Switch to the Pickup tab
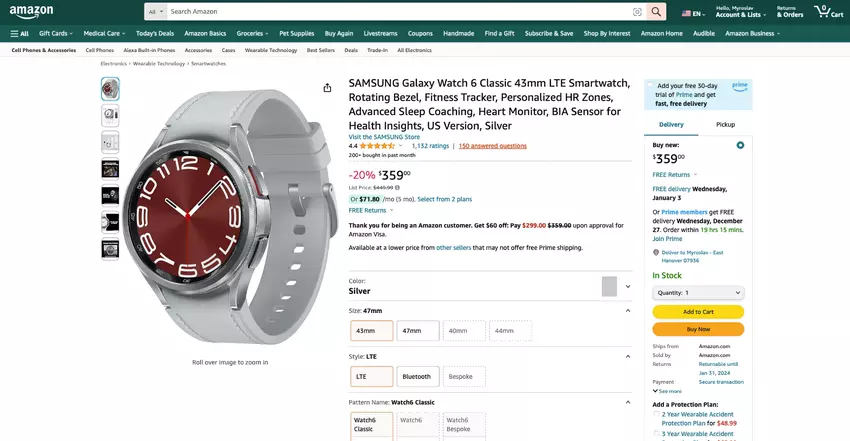This screenshot has height=441, width=850. click(x=725, y=124)
